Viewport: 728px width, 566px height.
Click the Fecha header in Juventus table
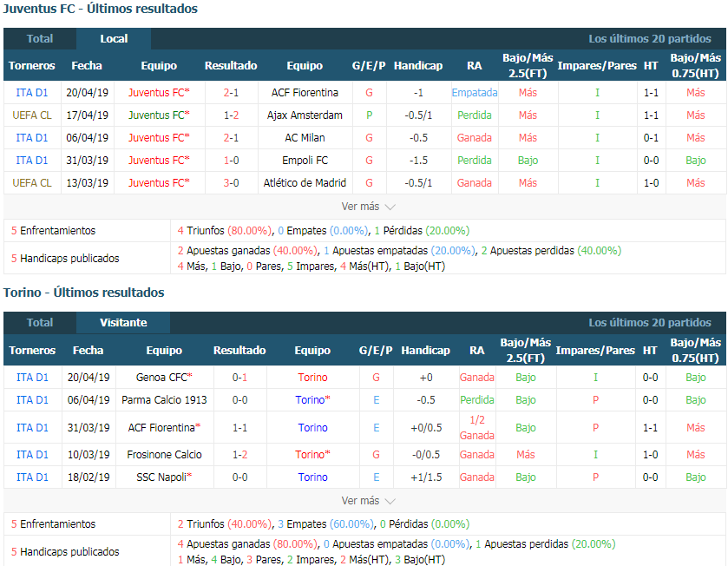click(87, 65)
